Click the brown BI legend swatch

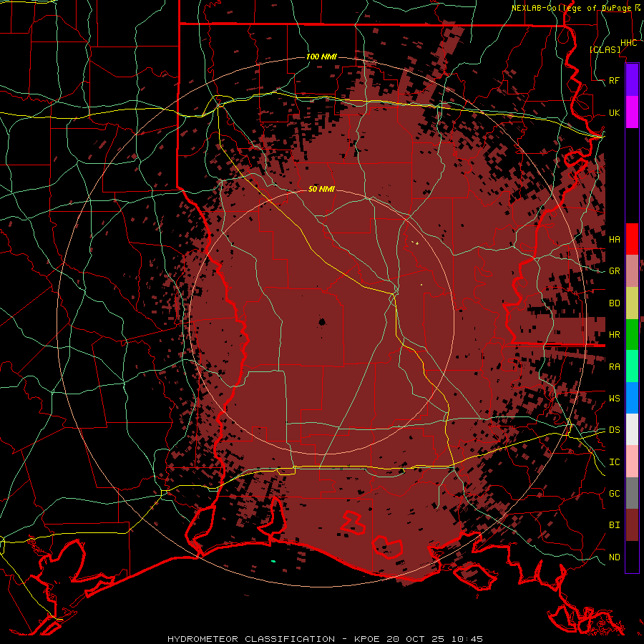pos(632,525)
